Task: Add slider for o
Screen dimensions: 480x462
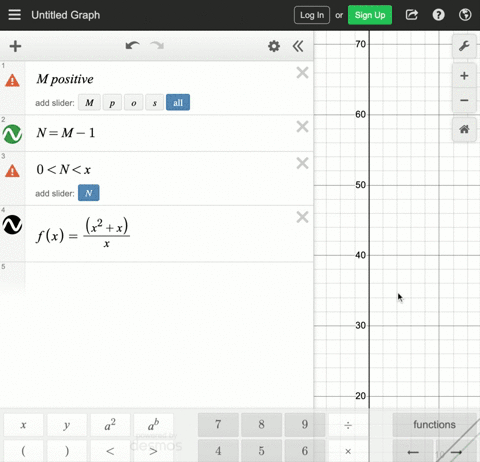Action: [x=134, y=102]
